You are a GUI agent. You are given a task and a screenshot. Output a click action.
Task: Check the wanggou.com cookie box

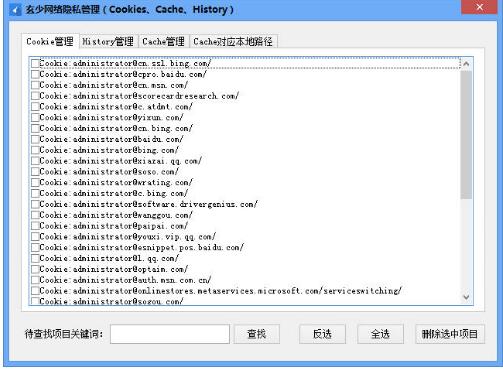coord(35,215)
